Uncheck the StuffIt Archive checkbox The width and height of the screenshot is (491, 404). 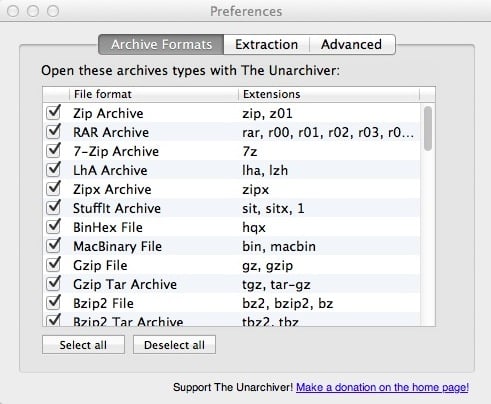tap(53, 208)
